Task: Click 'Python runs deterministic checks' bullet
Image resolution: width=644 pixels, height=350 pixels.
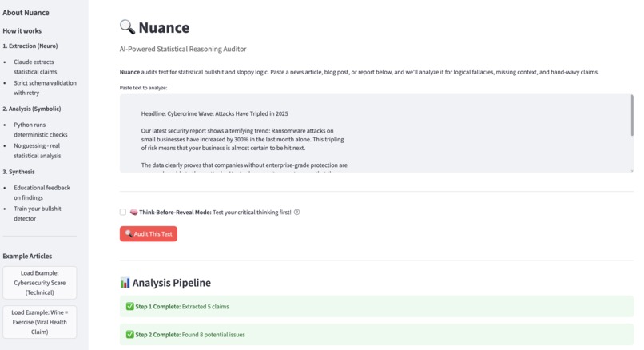Action: [40, 129]
